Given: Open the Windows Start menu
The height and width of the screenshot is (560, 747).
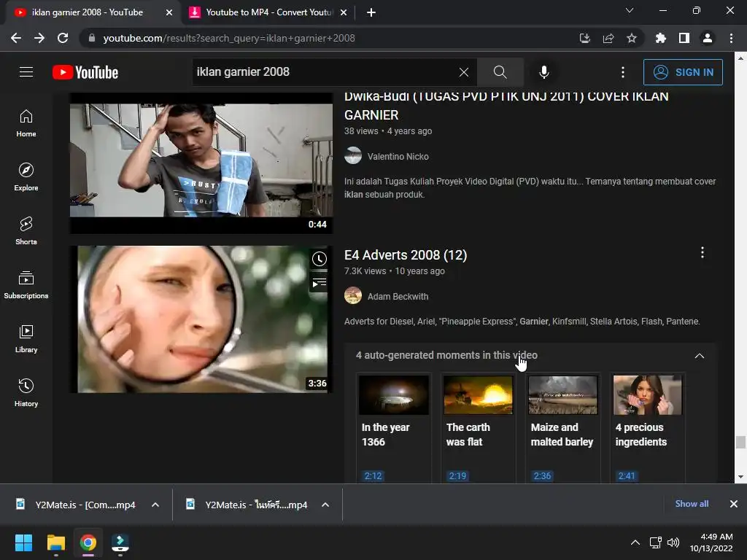Looking at the screenshot, I should 23,542.
